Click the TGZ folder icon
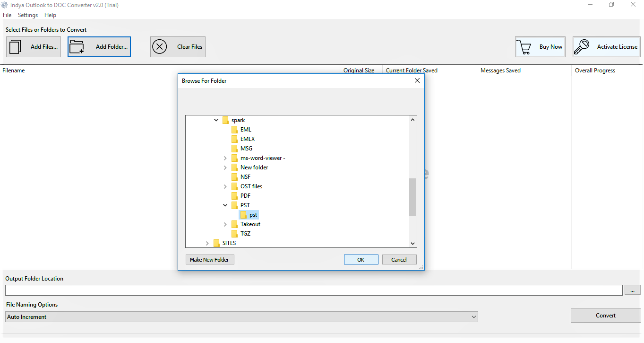This screenshot has width=644, height=343. [234, 234]
